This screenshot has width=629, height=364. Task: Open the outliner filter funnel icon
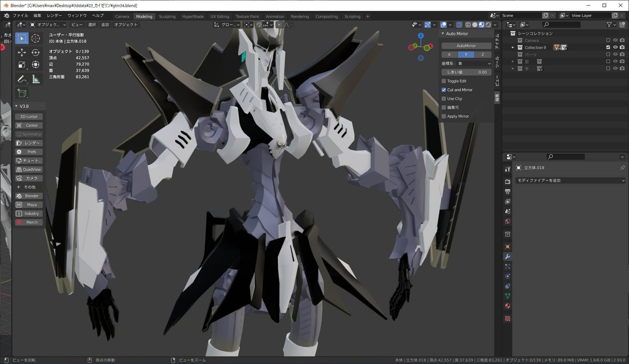pyautogui.click(x=609, y=25)
